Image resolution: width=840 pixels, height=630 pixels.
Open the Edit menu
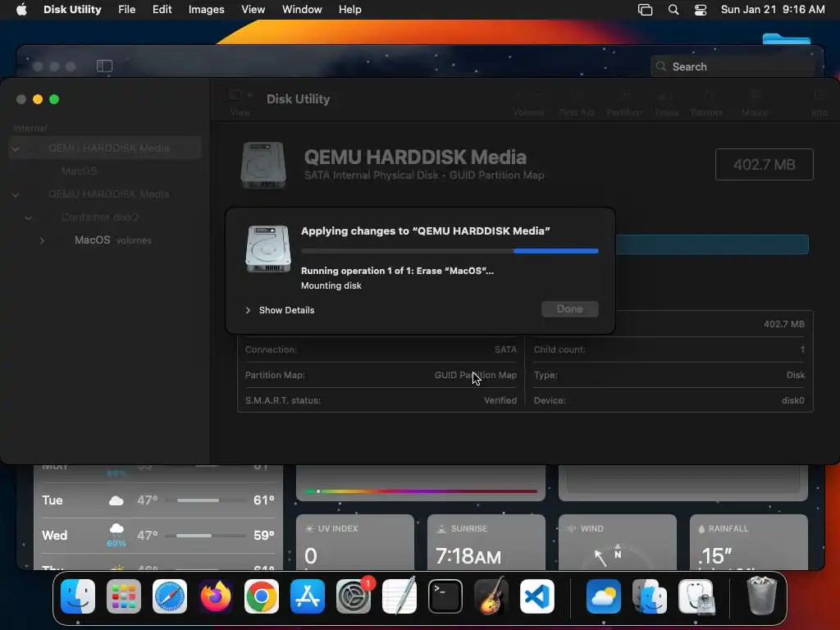click(x=162, y=10)
